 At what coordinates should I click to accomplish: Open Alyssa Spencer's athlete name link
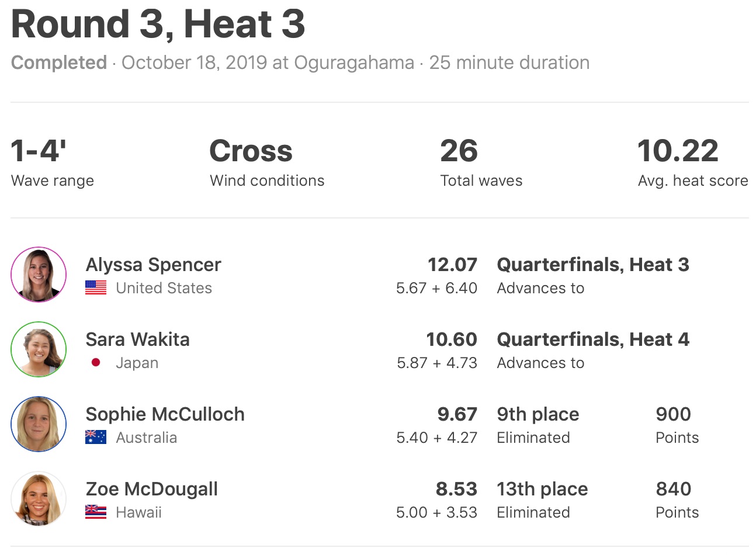(153, 265)
